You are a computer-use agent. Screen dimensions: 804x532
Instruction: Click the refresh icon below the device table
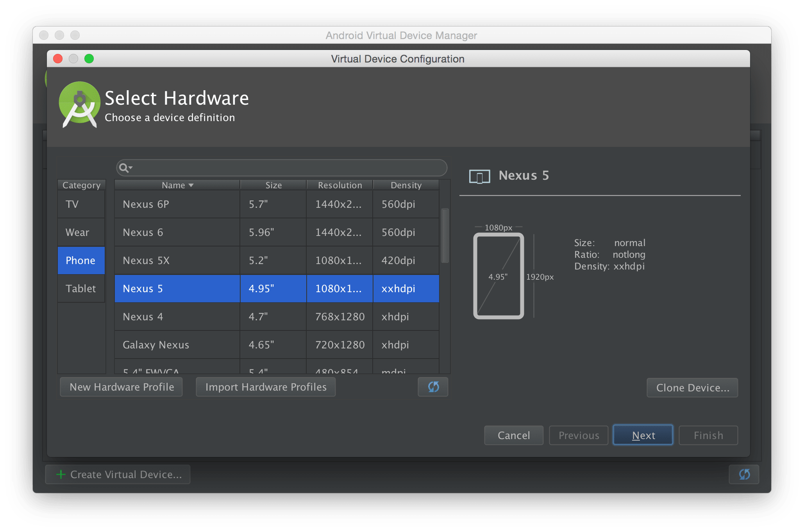pos(433,387)
